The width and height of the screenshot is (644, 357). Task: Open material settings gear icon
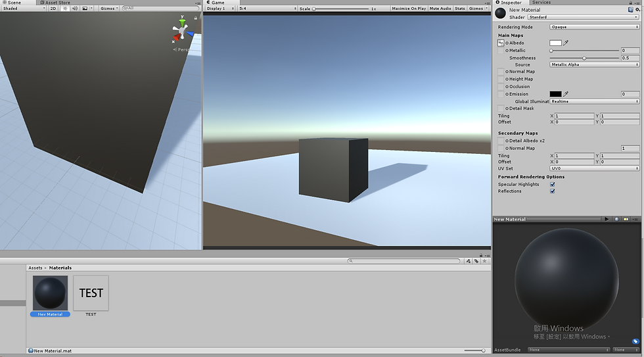(637, 9)
